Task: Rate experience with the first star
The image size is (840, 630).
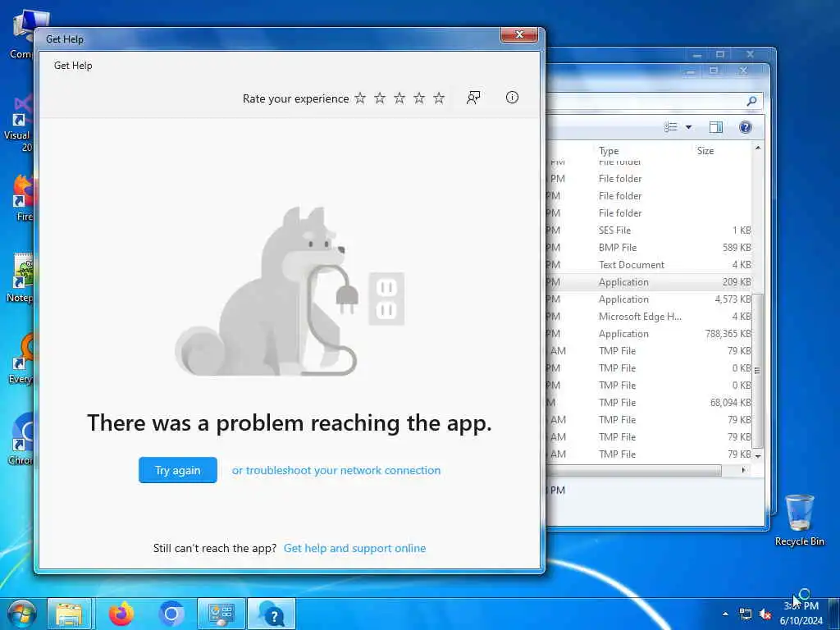Action: click(360, 98)
